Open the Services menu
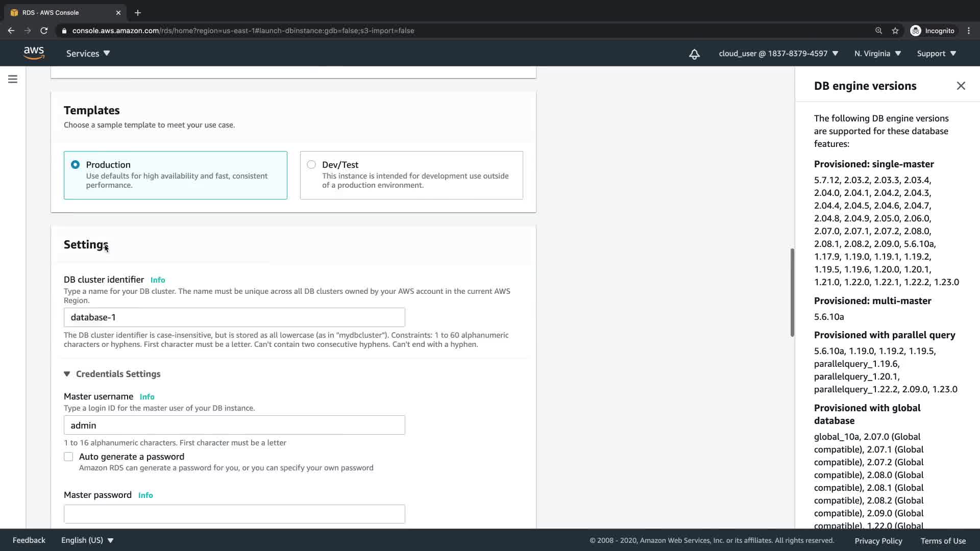Screen dimensions: 980x551 (x=88, y=54)
